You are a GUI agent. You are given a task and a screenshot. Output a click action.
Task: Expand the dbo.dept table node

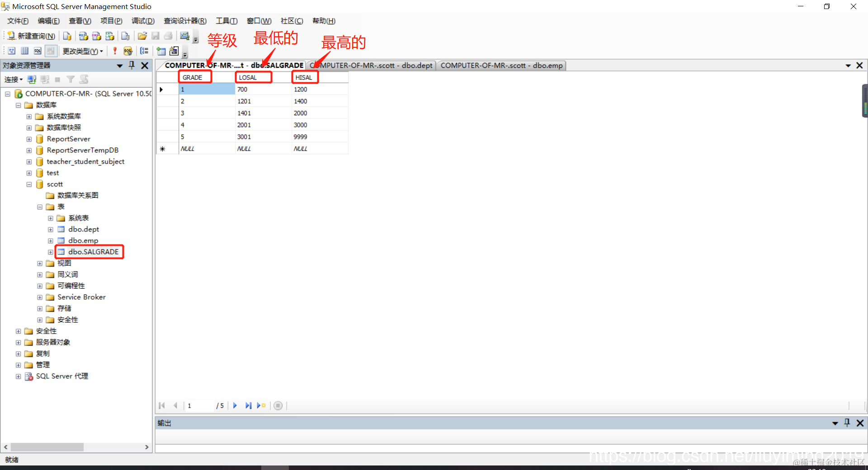click(x=51, y=230)
